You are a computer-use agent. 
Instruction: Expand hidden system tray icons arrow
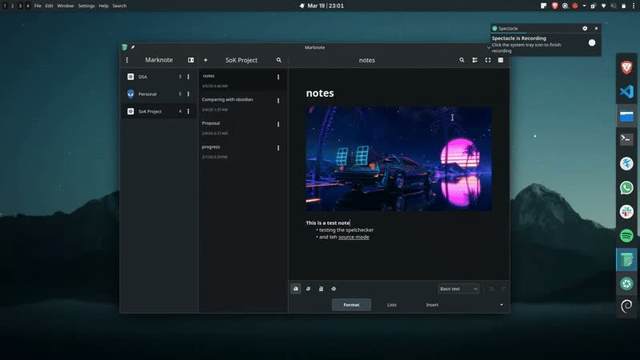[584, 6]
